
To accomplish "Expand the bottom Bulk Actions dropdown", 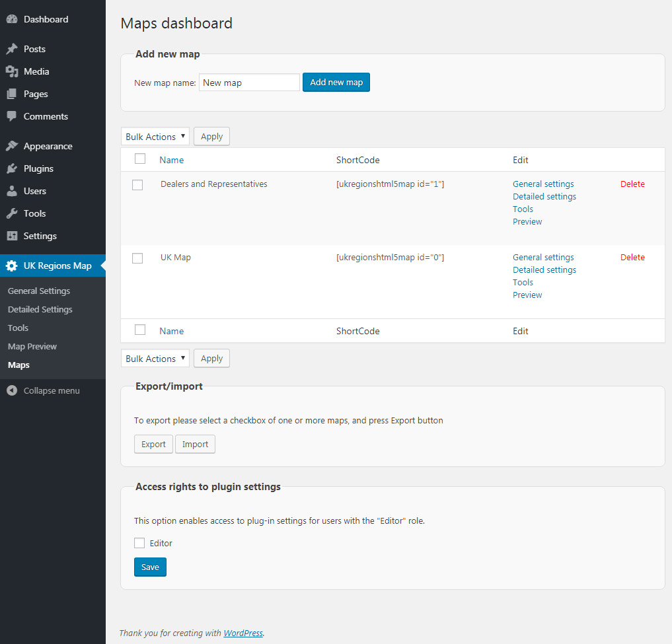I will (x=155, y=359).
